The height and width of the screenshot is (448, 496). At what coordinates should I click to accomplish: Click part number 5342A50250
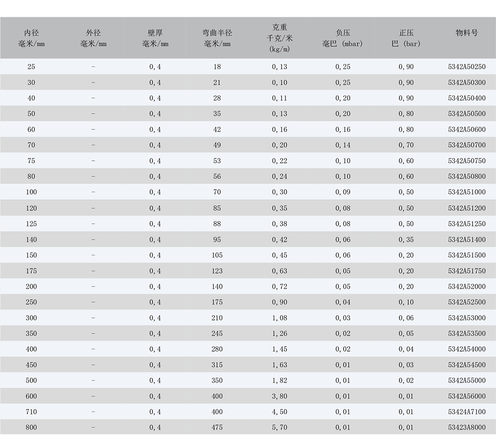pyautogui.click(x=467, y=67)
